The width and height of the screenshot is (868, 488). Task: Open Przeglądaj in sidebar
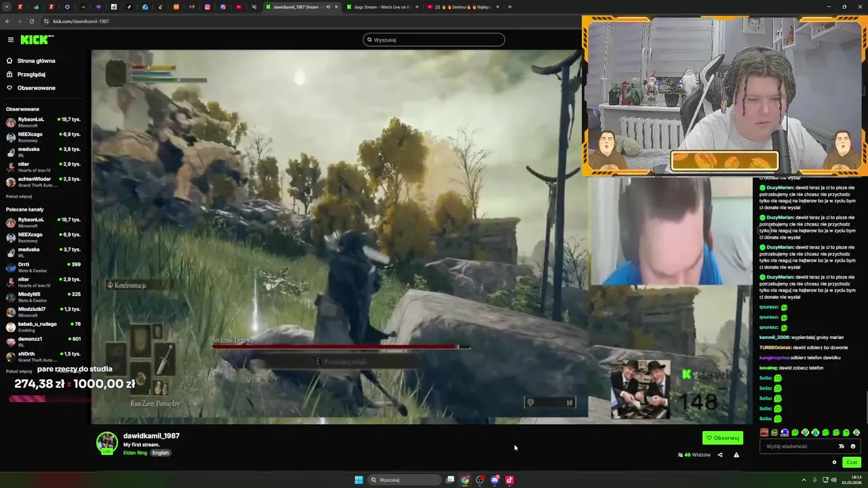[31, 75]
